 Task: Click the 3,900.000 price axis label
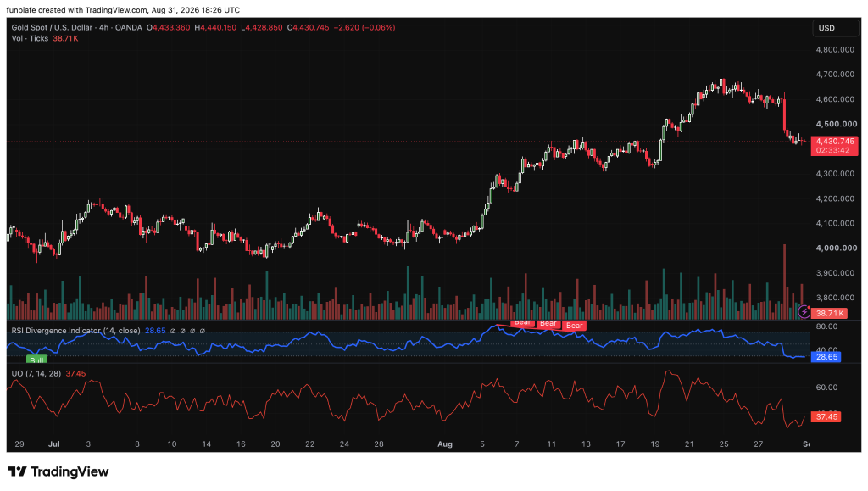[835, 273]
